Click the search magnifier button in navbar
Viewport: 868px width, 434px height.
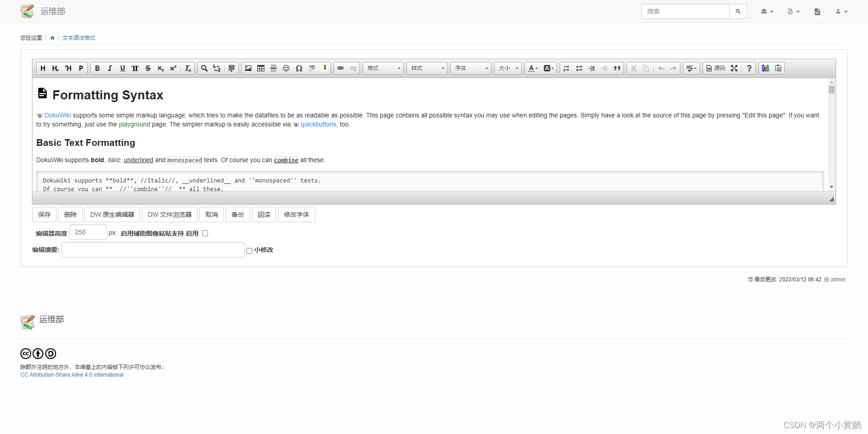click(738, 11)
